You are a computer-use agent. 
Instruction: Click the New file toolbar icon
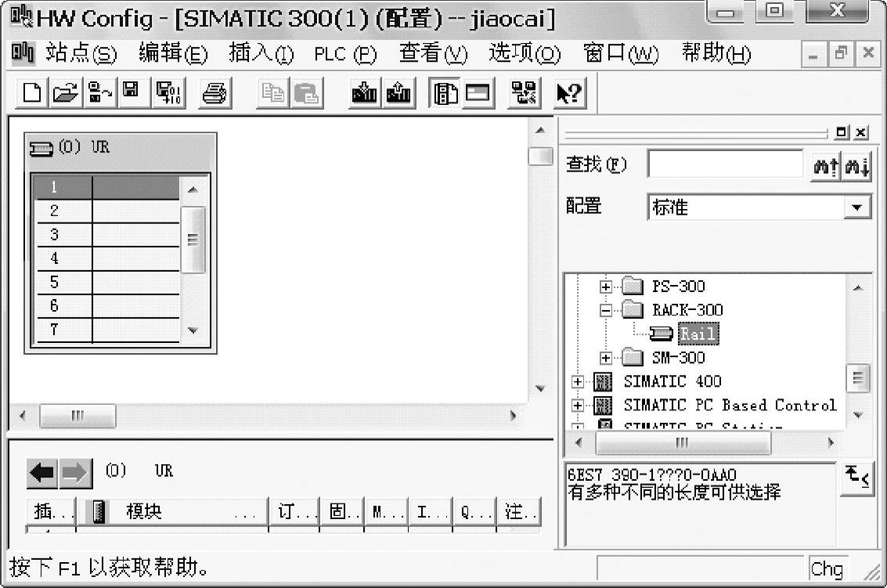click(x=31, y=93)
